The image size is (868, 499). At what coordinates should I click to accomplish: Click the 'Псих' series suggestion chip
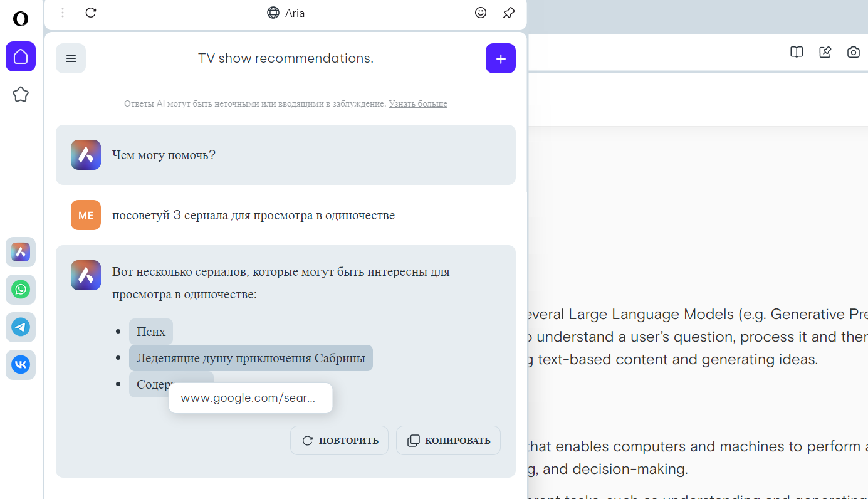[151, 332]
